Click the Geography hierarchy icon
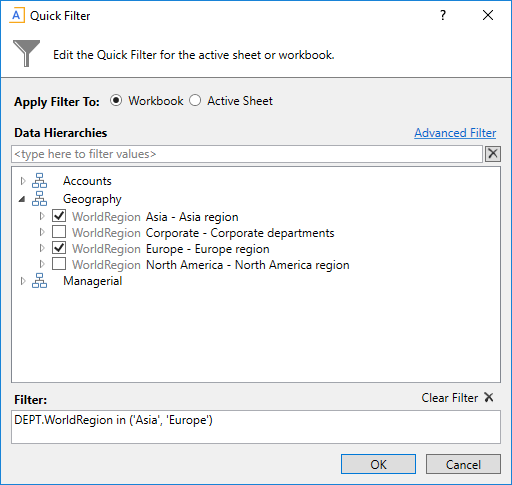Viewport: 512px width, 485px height. click(x=39, y=199)
